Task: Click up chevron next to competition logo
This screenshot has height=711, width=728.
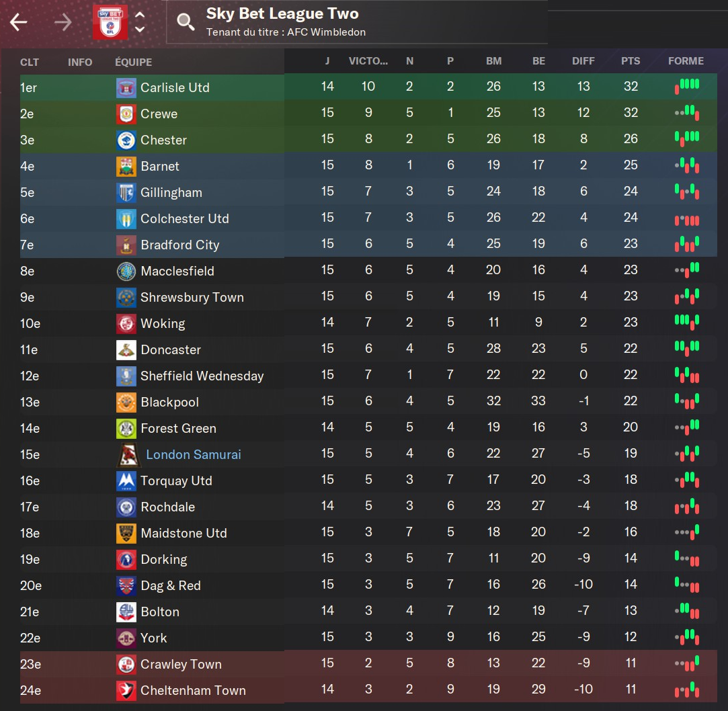Action: [140, 15]
